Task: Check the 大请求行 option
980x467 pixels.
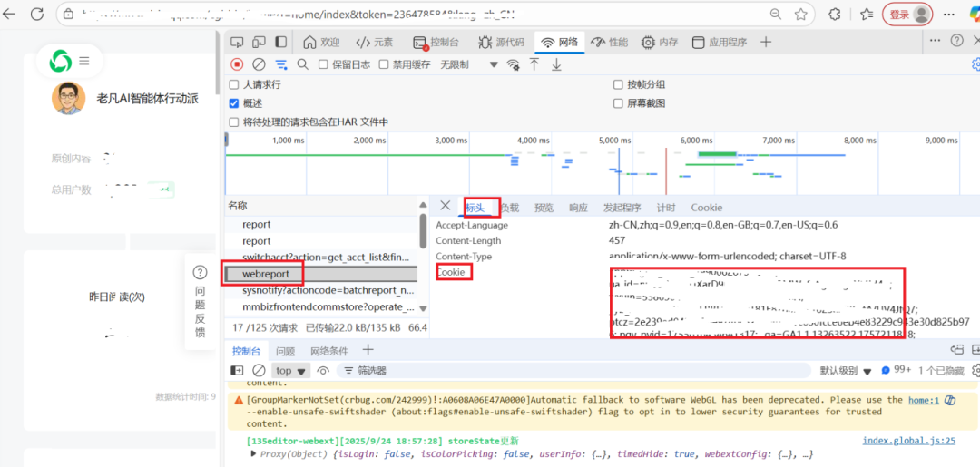Action: tap(234, 84)
